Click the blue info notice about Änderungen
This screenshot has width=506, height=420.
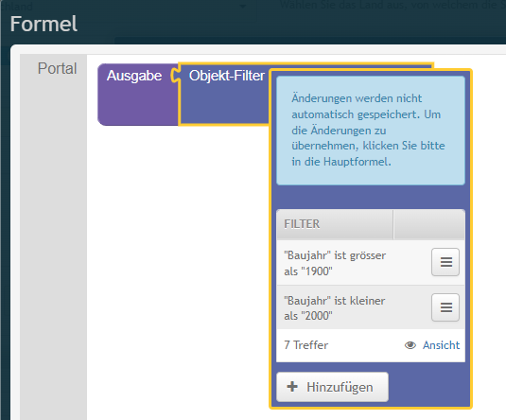tap(371, 131)
